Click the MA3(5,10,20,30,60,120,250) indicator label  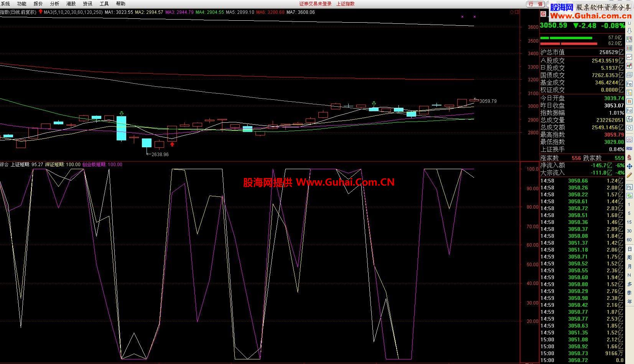pyautogui.click(x=73, y=12)
